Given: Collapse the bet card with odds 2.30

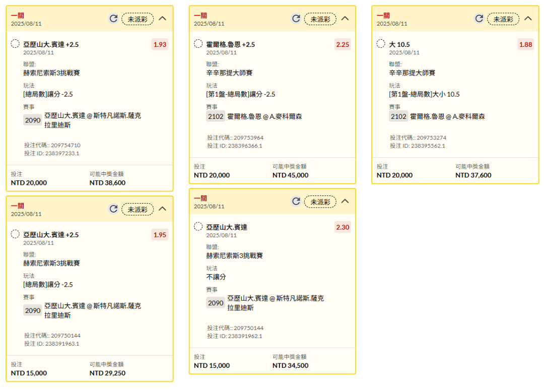Looking at the screenshot, I should pos(345,201).
